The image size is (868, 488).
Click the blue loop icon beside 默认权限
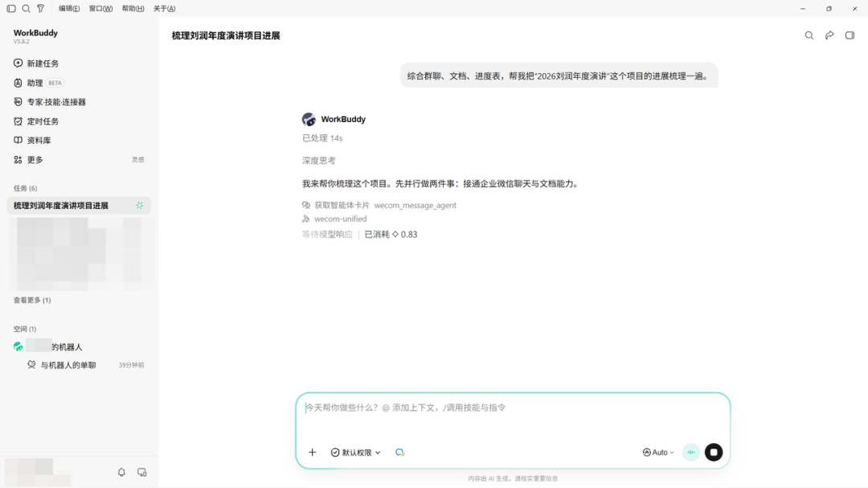click(x=399, y=453)
